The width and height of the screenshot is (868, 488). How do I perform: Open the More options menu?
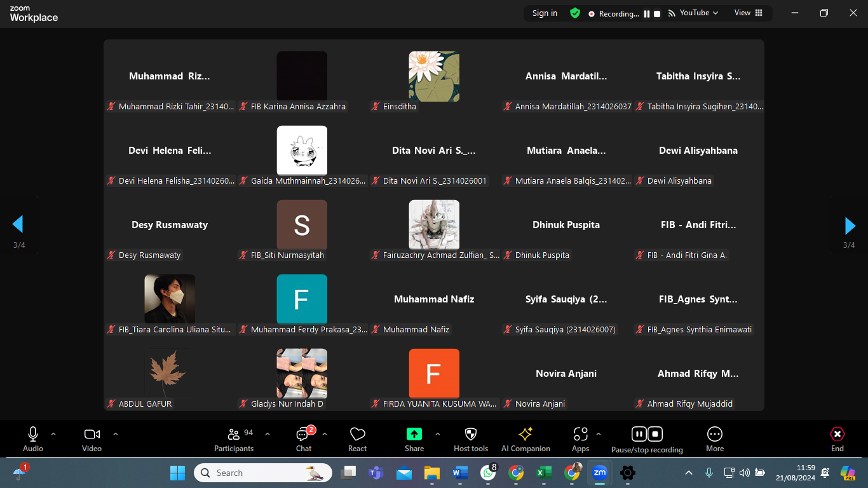714,438
